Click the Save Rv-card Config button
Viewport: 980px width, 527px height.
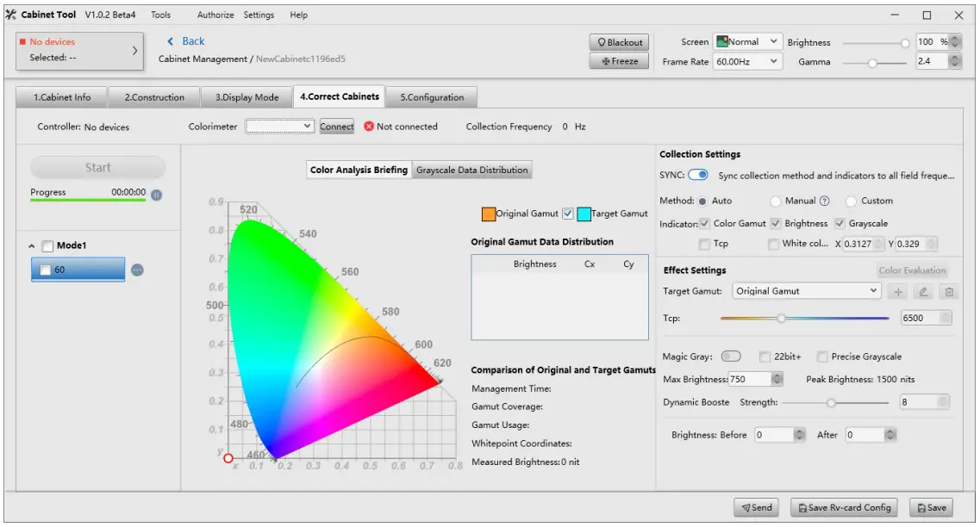coord(843,507)
